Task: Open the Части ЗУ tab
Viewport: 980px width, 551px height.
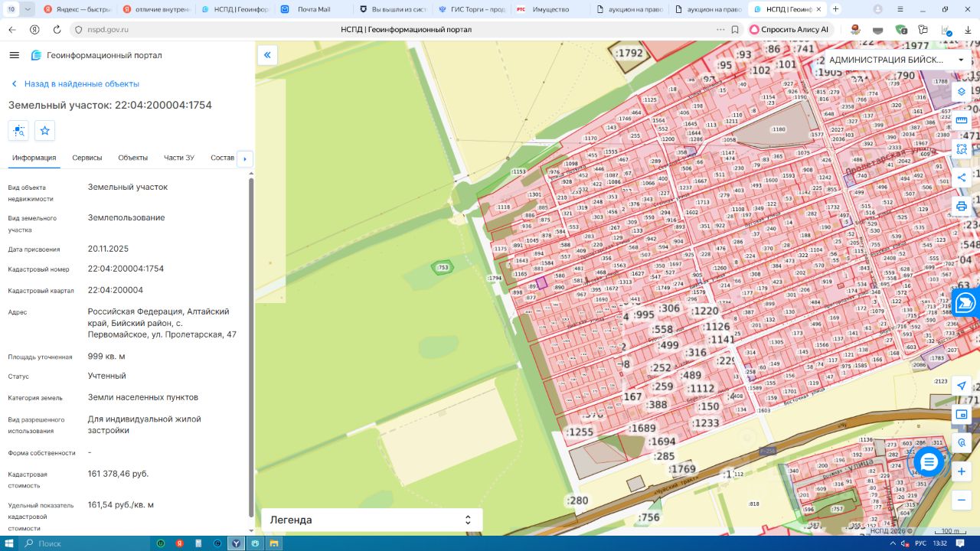Action: click(178, 158)
